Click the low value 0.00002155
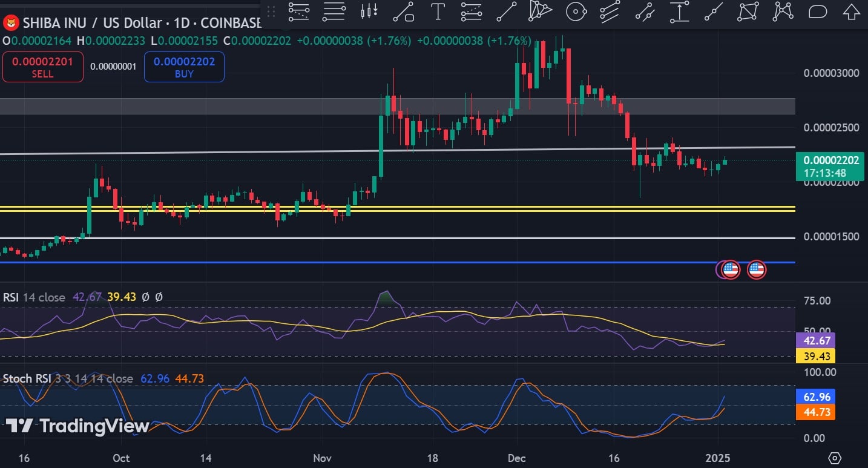Viewport: 868px width, 468px height. [188, 41]
